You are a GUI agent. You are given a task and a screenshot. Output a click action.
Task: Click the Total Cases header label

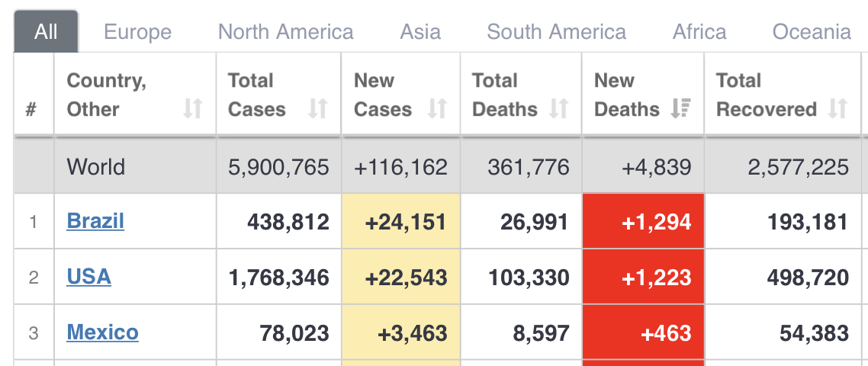[x=257, y=95]
